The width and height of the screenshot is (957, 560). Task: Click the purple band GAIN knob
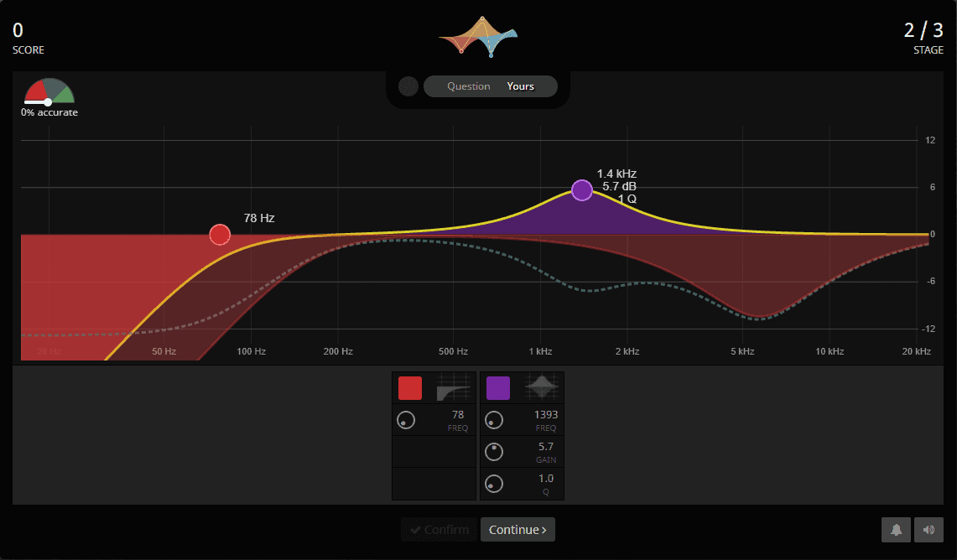(494, 452)
